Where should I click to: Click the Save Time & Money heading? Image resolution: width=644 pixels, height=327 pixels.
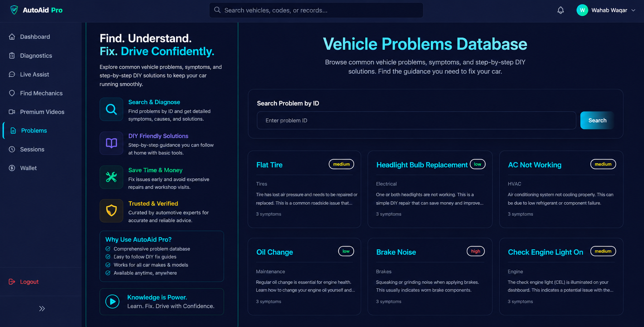tap(155, 170)
